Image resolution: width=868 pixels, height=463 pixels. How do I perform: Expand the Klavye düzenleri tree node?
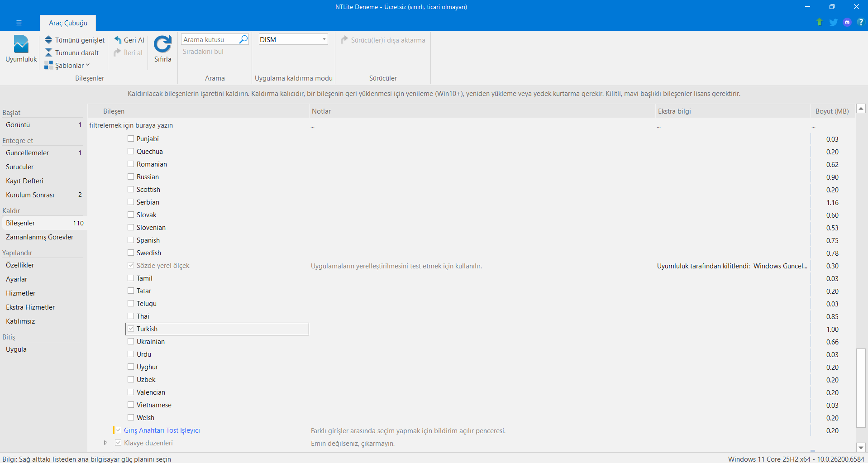105,443
